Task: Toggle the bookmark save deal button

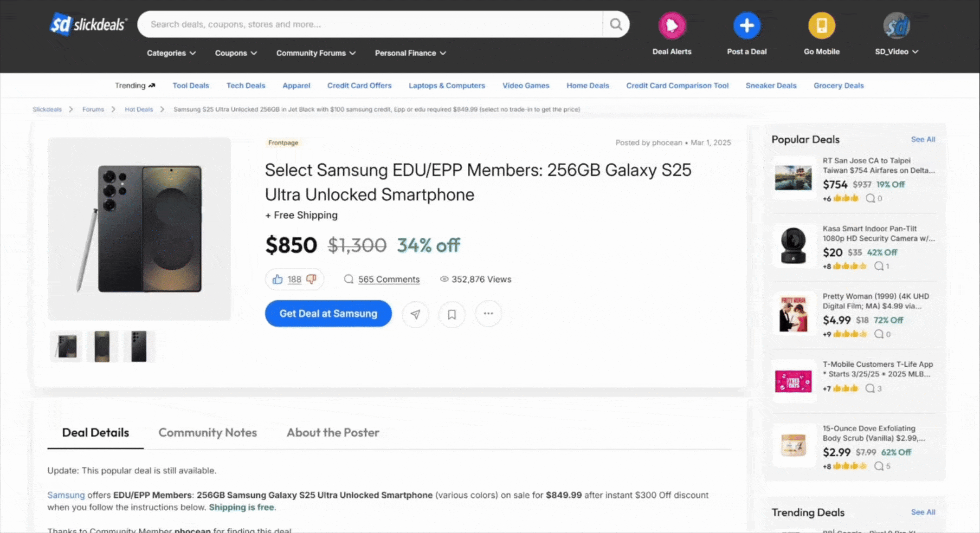Action: click(x=452, y=314)
